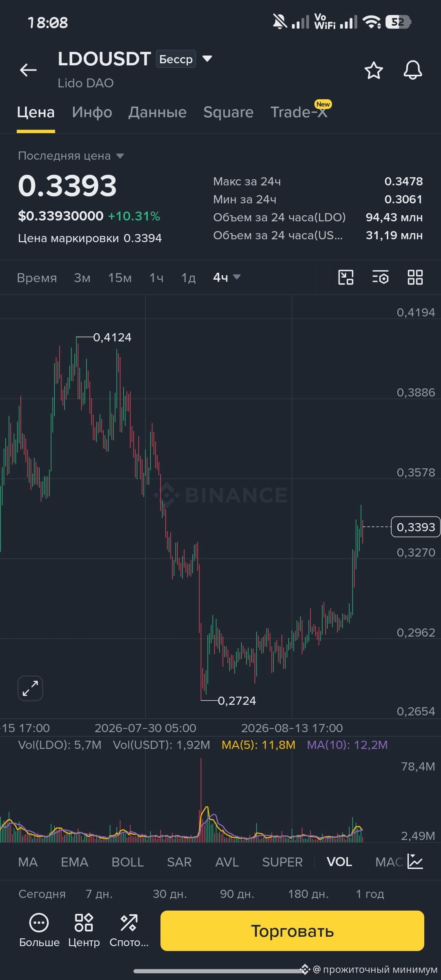Tap the Торговать trade button
The height and width of the screenshot is (980, 441).
point(292,931)
